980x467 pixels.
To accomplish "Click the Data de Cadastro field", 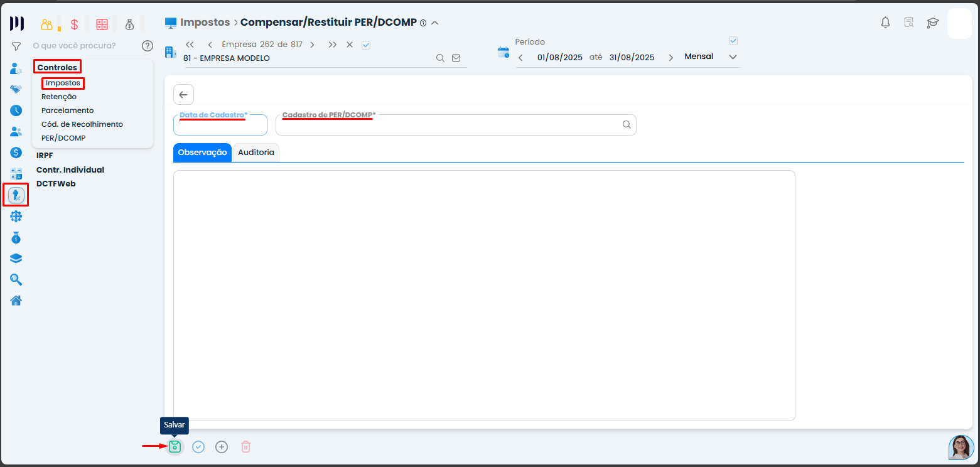I will click(220, 125).
